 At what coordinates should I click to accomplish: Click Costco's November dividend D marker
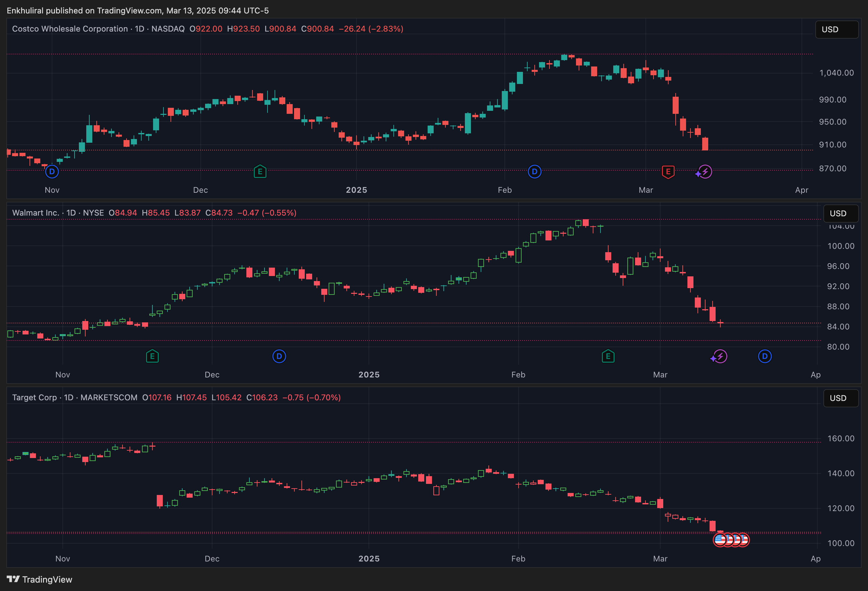click(52, 172)
